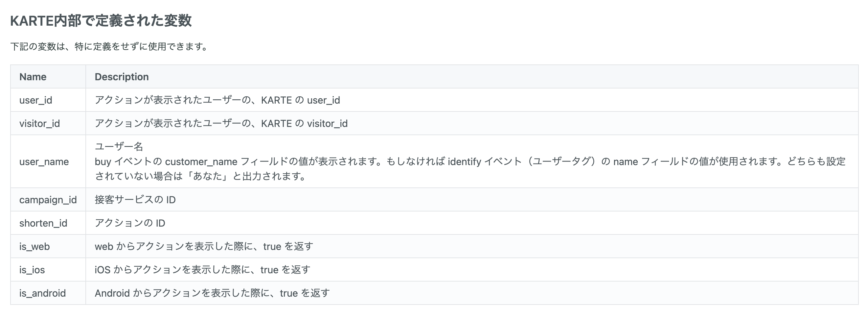Select the user_id cell in Name column
Image resolution: width=868 pixels, height=319 pixels.
point(36,100)
